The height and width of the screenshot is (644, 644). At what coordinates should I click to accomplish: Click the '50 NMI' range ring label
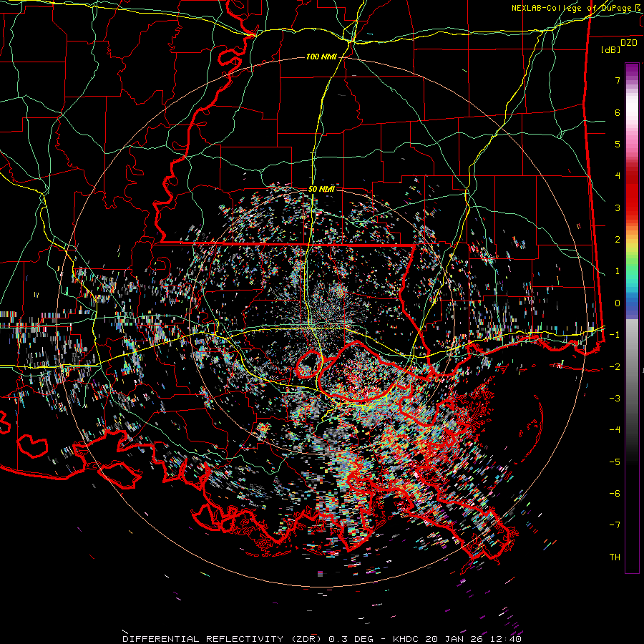[321, 189]
